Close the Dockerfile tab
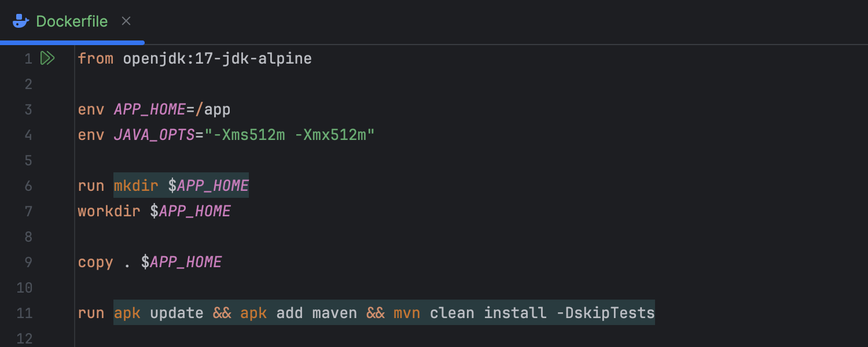The image size is (868, 347). (126, 21)
